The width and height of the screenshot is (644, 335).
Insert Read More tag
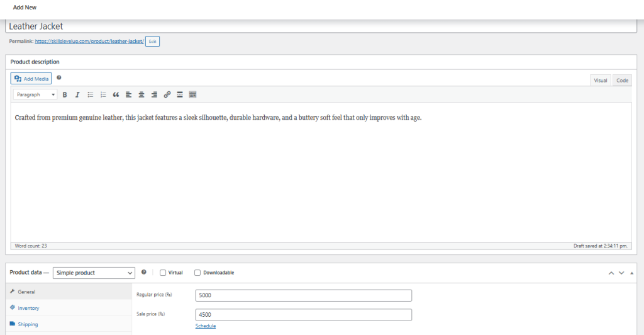(180, 94)
